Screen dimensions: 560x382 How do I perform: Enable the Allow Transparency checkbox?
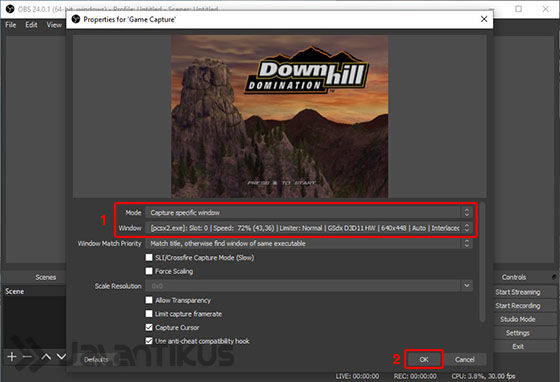point(149,300)
